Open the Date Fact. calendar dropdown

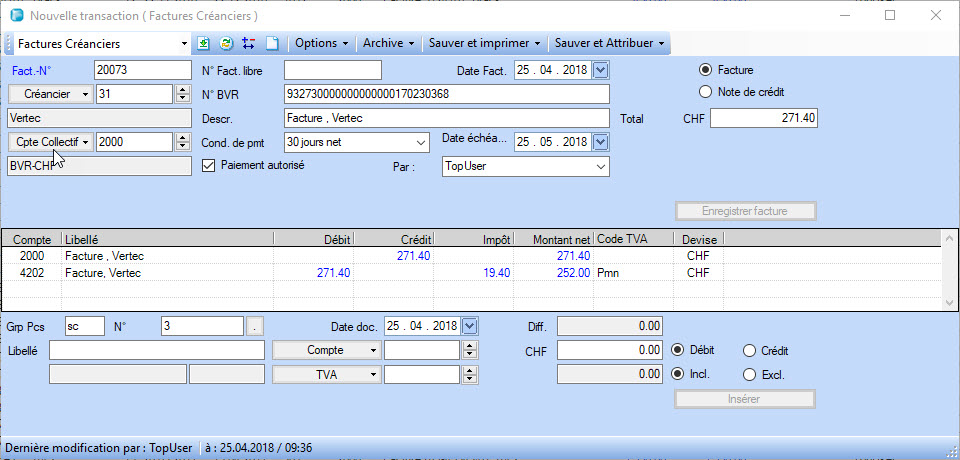[601, 70]
